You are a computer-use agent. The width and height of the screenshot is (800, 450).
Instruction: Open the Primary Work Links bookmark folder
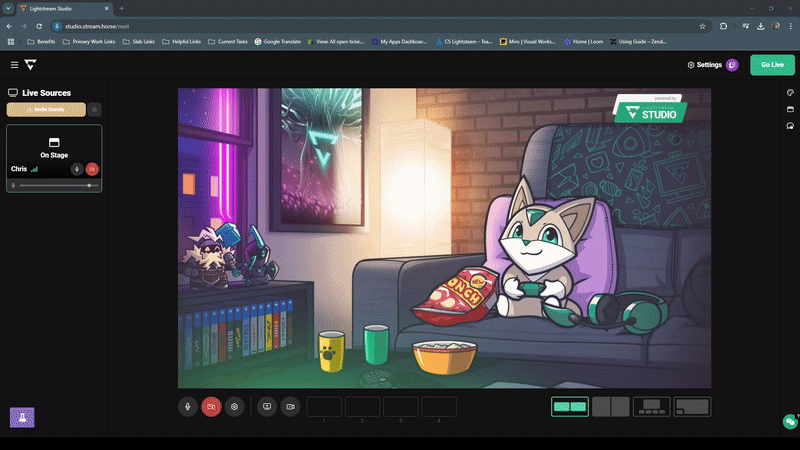tap(89, 42)
